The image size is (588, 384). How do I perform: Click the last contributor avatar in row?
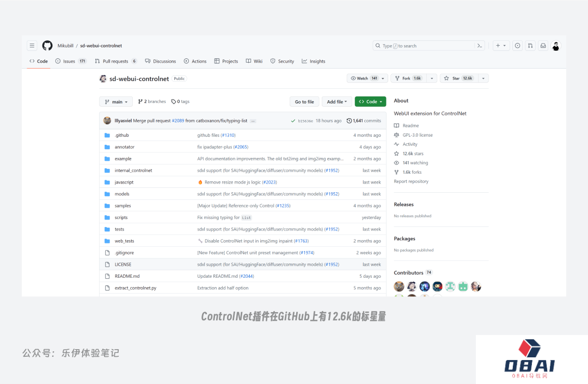point(476,287)
